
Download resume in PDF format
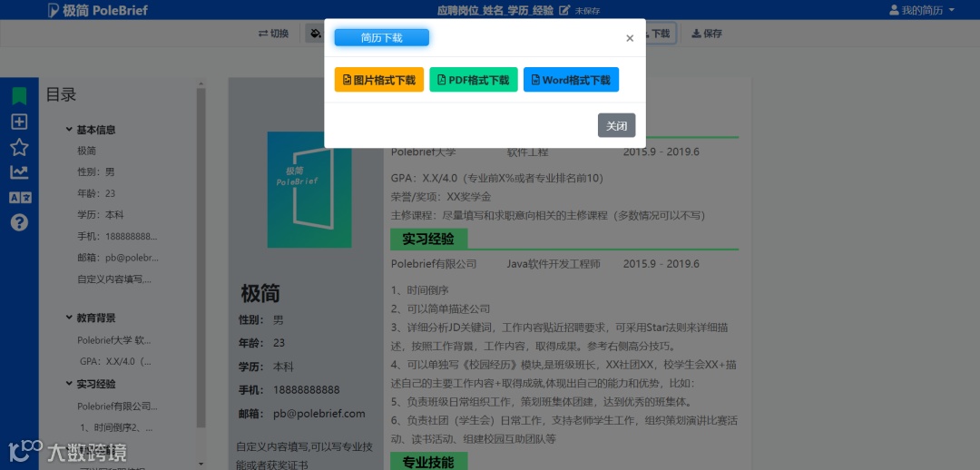[x=473, y=80]
